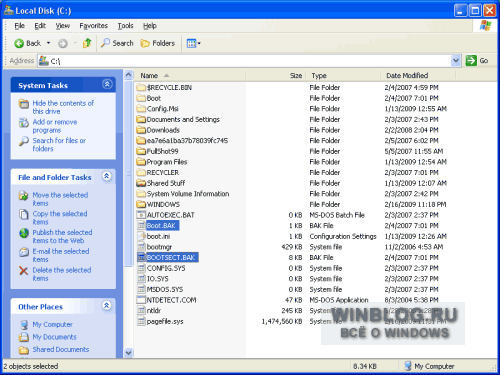Select the Downloads folder icon
This screenshot has width=500, height=375.
pyautogui.click(x=141, y=130)
